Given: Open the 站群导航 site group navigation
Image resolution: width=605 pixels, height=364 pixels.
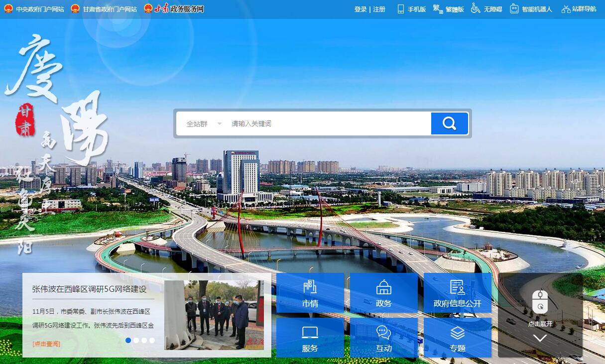Looking at the screenshot, I should point(579,9).
